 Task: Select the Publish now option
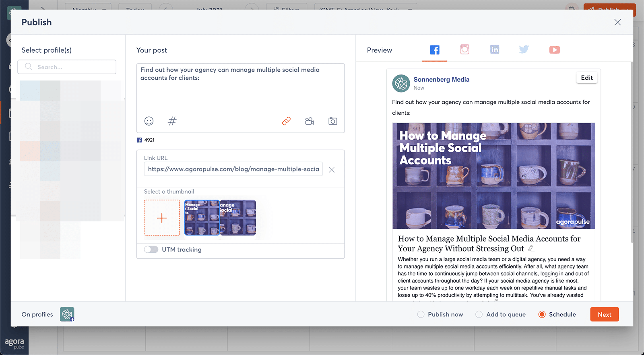440,314
